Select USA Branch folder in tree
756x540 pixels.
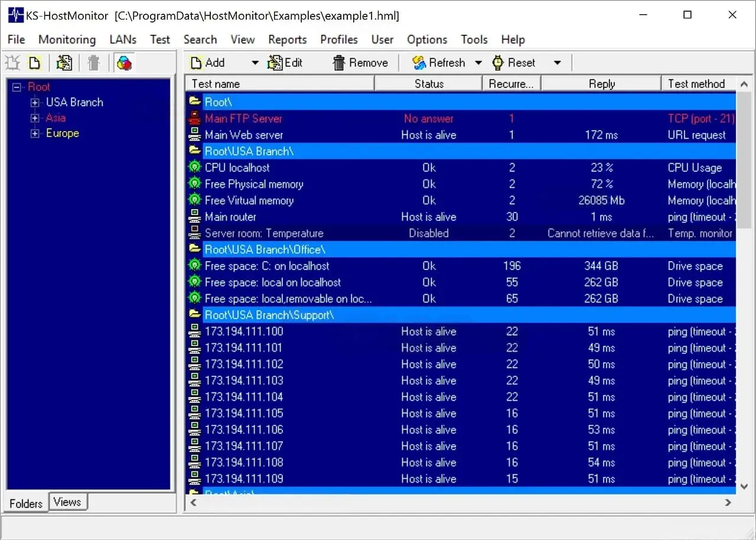pyautogui.click(x=74, y=102)
